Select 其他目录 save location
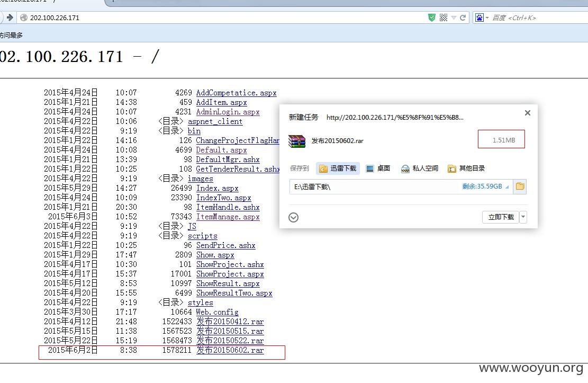Image resolution: width=588 pixels, height=383 pixels. coord(466,168)
